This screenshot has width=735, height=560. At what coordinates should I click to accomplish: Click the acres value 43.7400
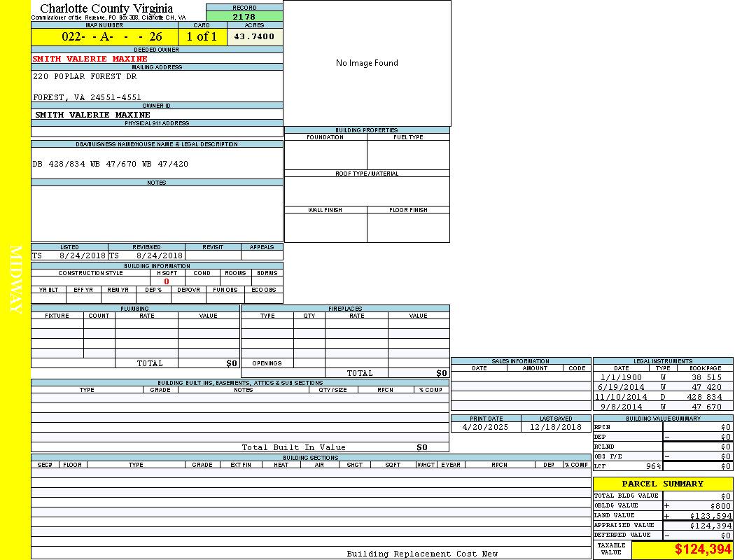(x=255, y=37)
